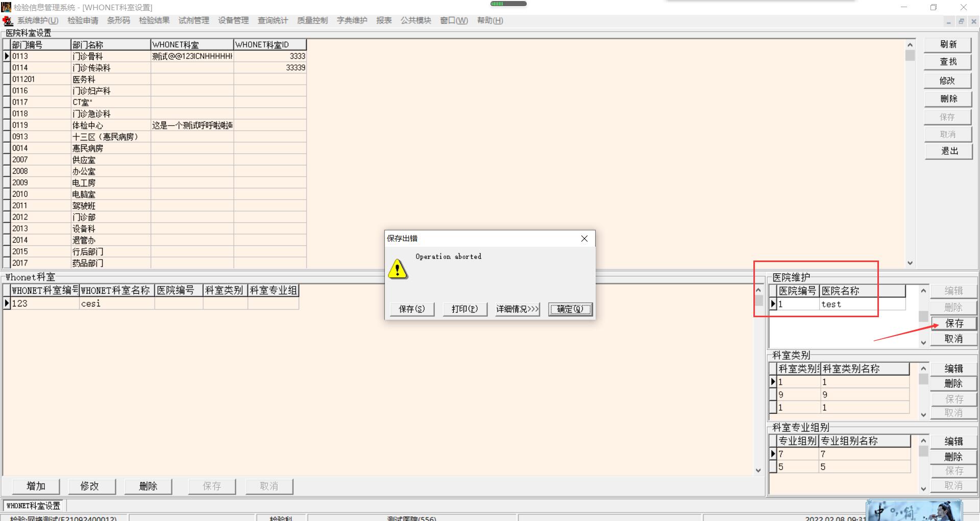Click 删除 in the 科室专业组别 panel

pos(954,457)
